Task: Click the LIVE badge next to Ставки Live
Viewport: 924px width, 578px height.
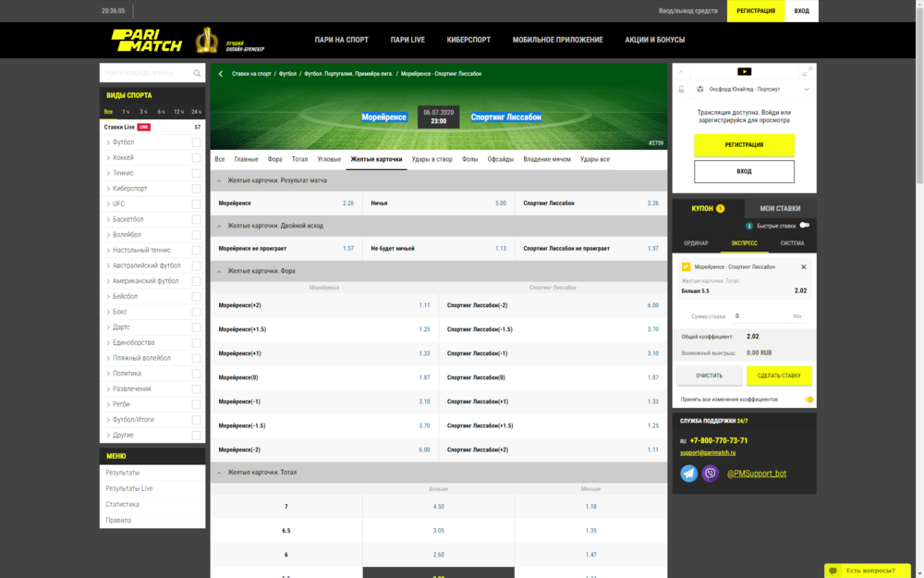Action: coord(144,127)
